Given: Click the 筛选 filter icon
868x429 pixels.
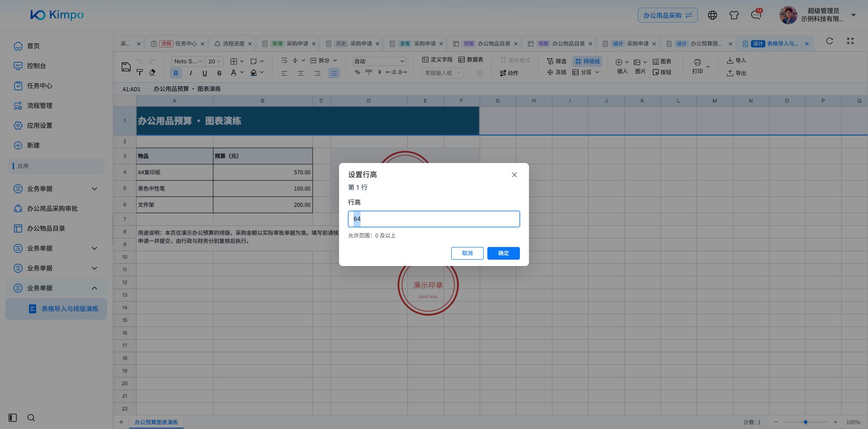Looking at the screenshot, I should 557,61.
